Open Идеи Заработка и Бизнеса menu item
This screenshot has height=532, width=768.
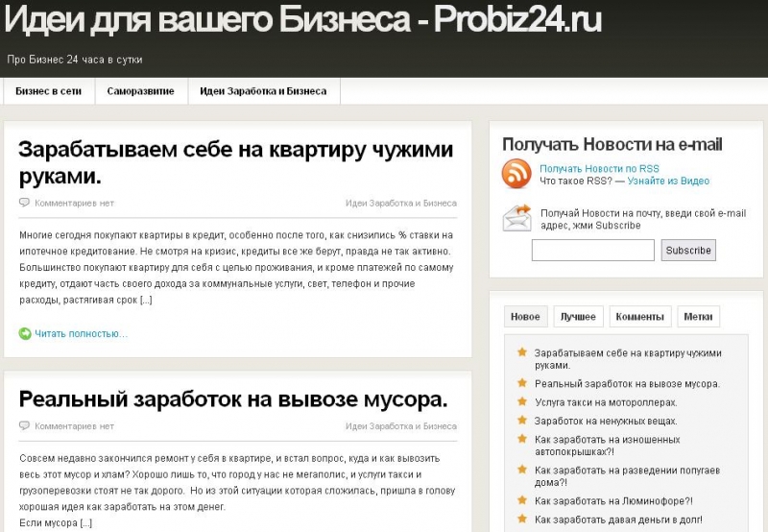point(263,91)
